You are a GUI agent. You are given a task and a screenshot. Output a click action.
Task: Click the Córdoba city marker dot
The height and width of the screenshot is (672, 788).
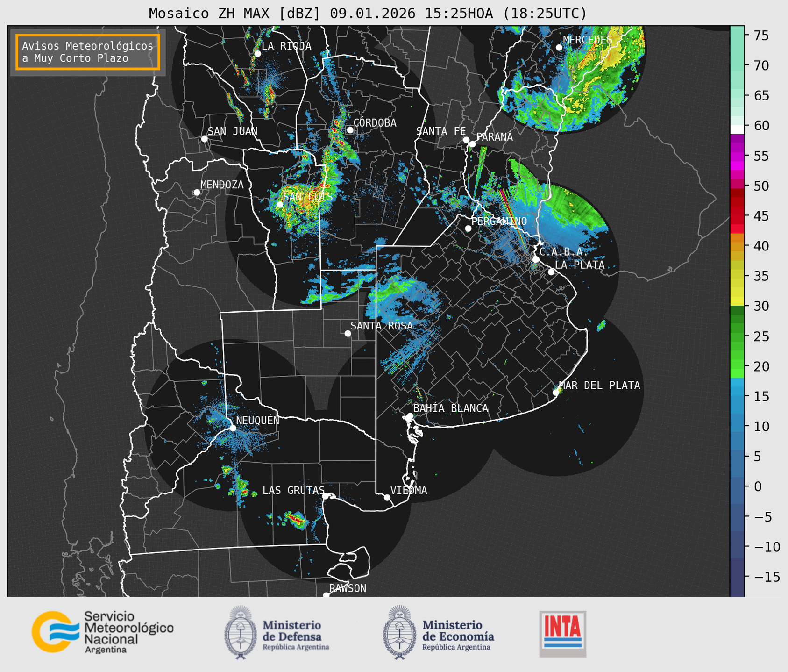coord(350,130)
